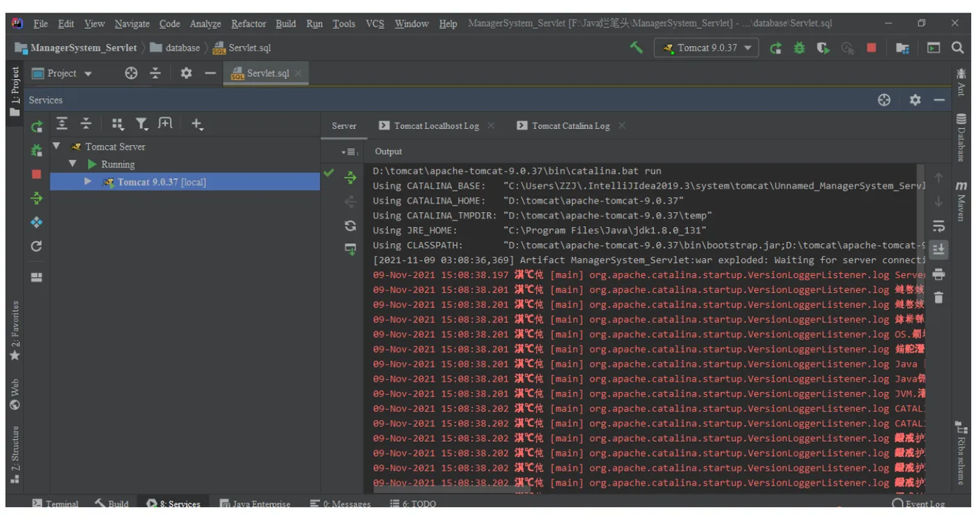Open the Refactor menu
The height and width of the screenshot is (516, 980).
[x=248, y=24]
